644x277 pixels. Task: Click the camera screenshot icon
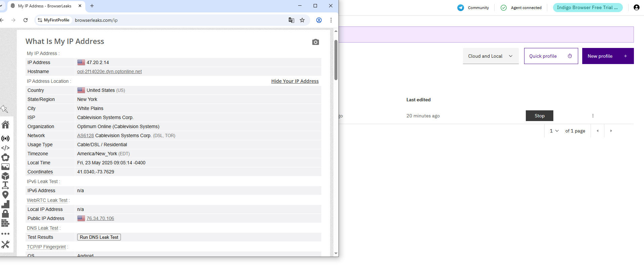(x=315, y=42)
